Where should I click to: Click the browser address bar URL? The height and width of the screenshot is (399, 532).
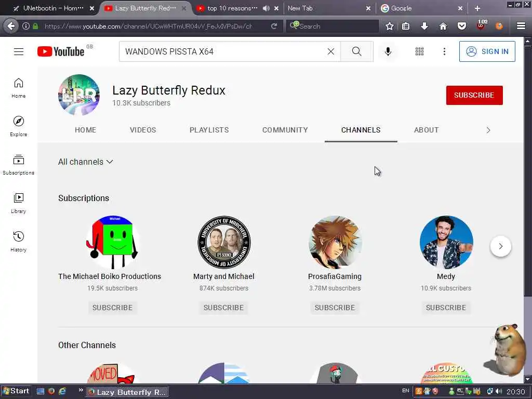(148, 26)
